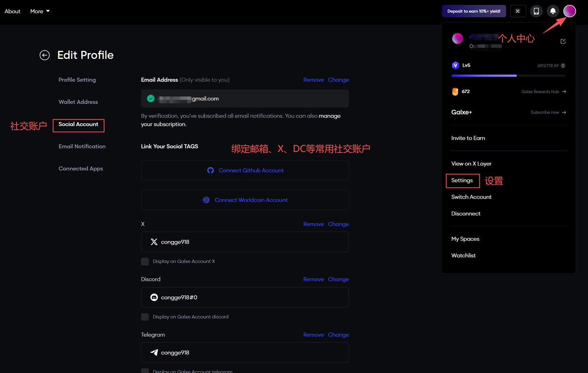The width and height of the screenshot is (588, 373).
Task: Select Wallet Address in the sidebar
Action: click(78, 102)
